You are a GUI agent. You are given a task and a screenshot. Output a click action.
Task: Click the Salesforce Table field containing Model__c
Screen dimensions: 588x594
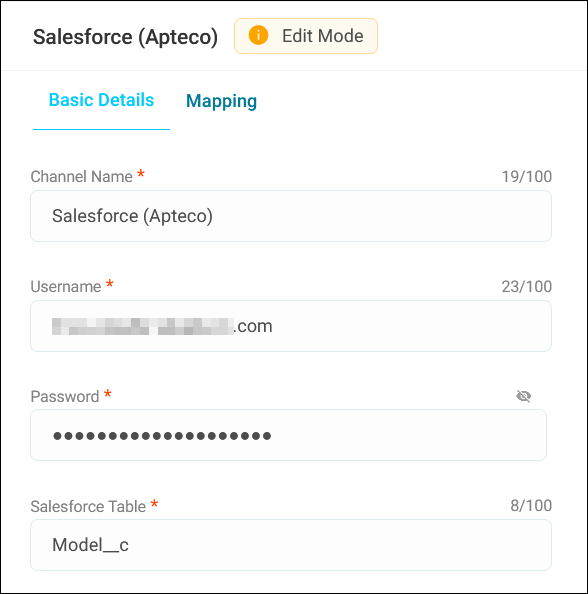pos(291,545)
